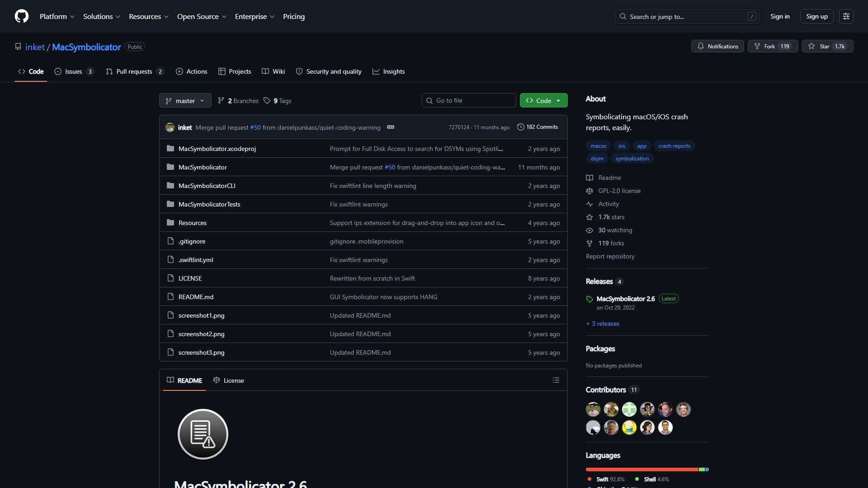Focus the Search or jump to field
868x488 pixels.
tap(687, 16)
